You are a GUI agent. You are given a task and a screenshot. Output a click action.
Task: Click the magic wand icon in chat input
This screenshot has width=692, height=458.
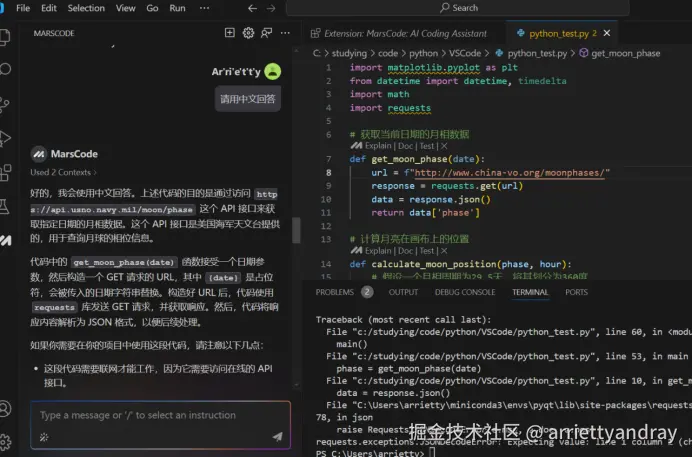click(x=44, y=437)
